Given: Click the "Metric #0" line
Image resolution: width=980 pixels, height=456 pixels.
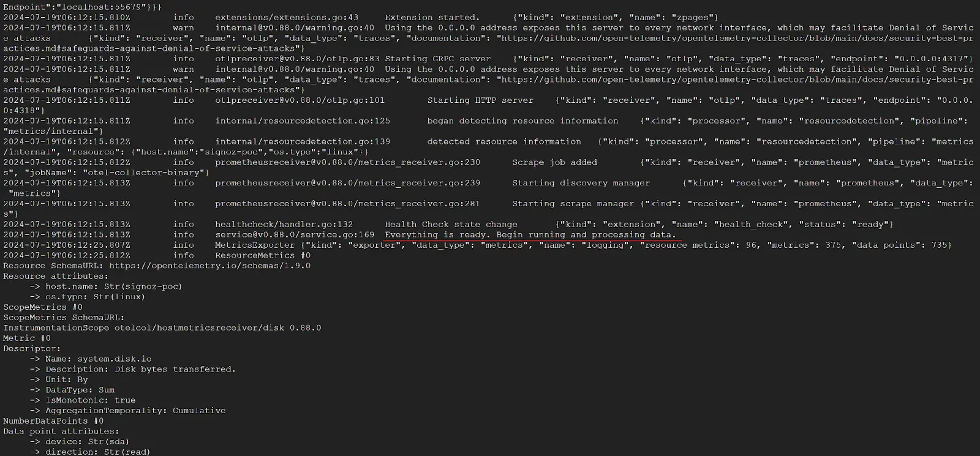Looking at the screenshot, I should click(x=27, y=338).
